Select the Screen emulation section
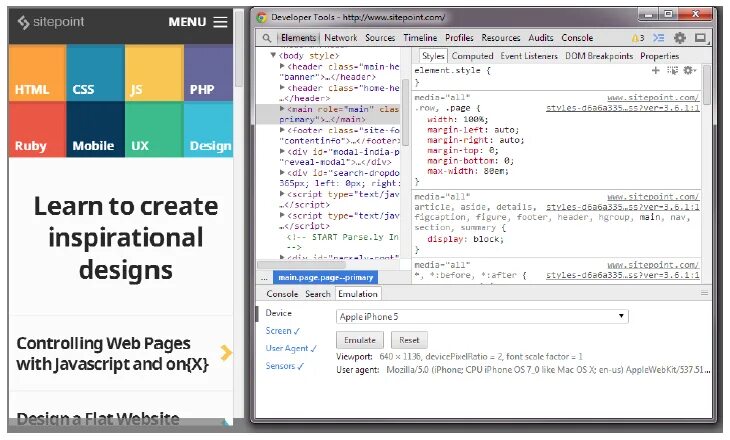 tap(283, 331)
